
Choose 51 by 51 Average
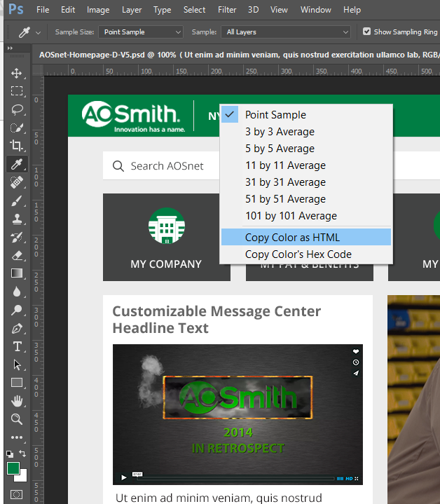[x=306, y=199]
